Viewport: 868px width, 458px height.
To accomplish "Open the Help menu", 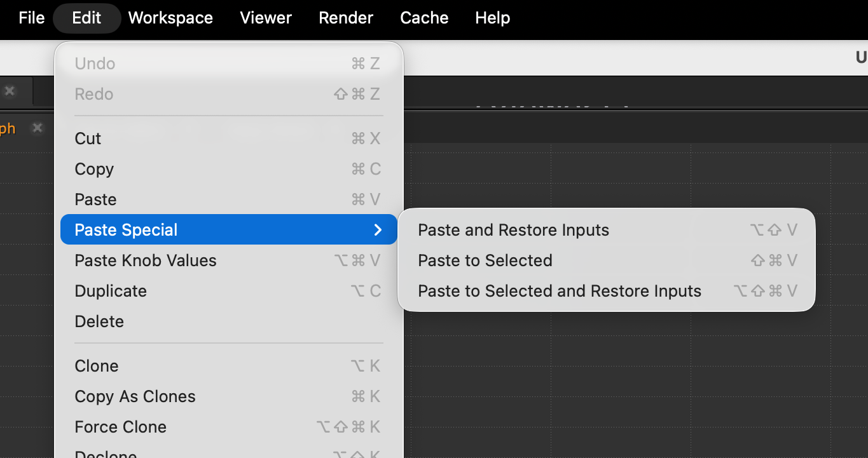I will (x=492, y=18).
